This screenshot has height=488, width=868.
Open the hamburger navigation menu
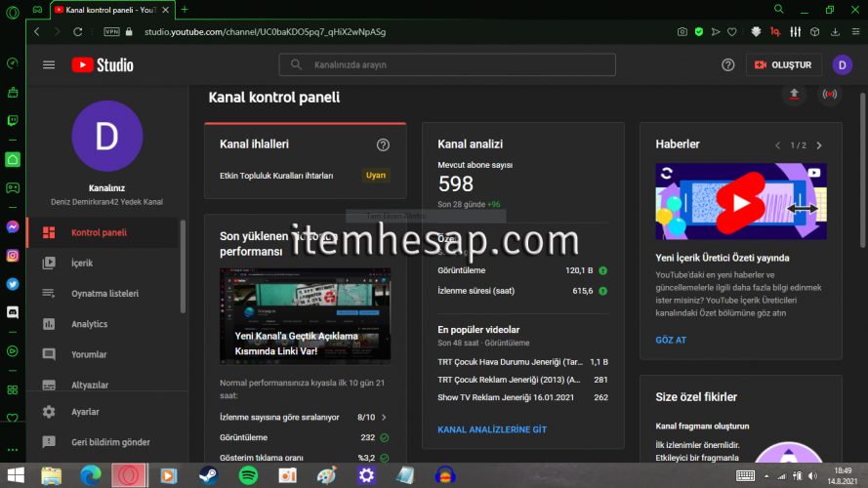click(x=49, y=65)
